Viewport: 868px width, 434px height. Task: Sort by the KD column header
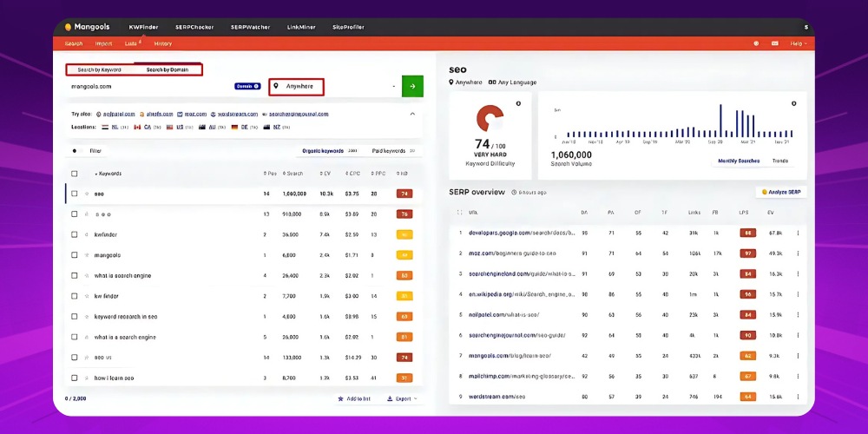[403, 174]
